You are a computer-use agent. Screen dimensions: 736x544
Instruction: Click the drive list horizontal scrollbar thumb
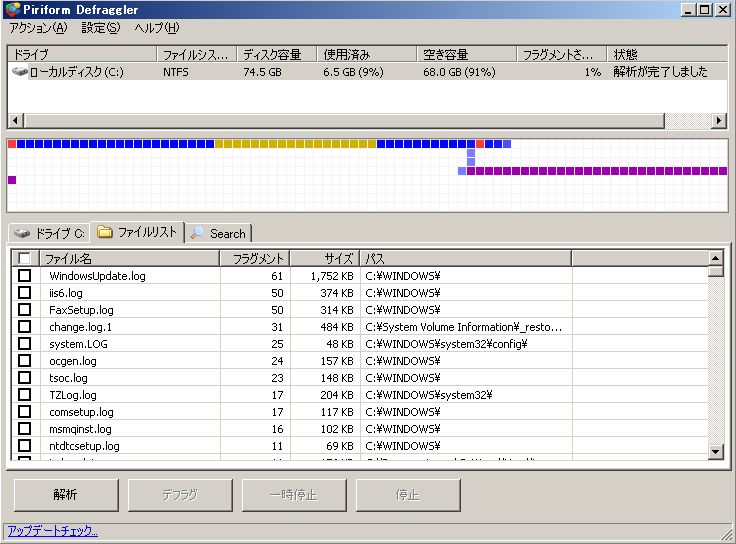pos(344,121)
